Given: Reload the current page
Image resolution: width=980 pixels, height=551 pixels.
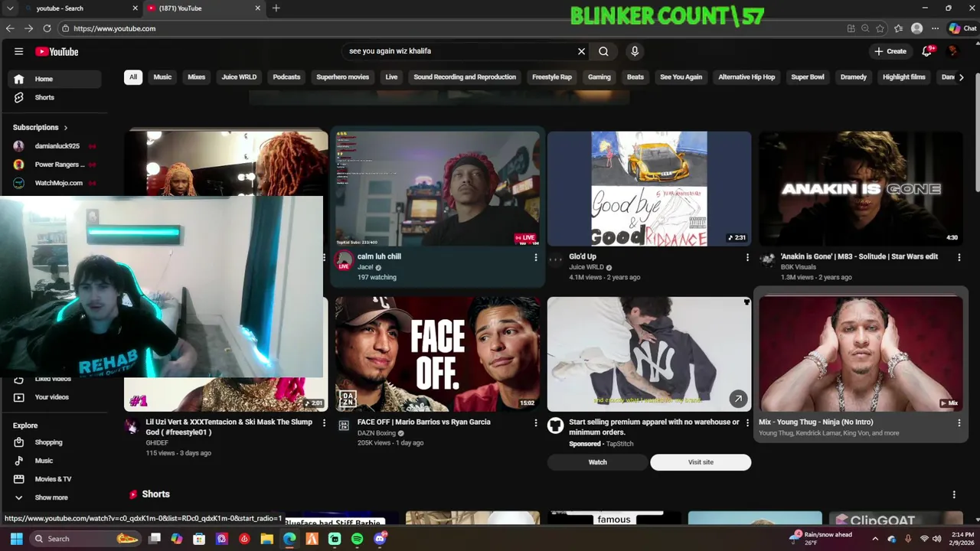Looking at the screenshot, I should pos(47,28).
